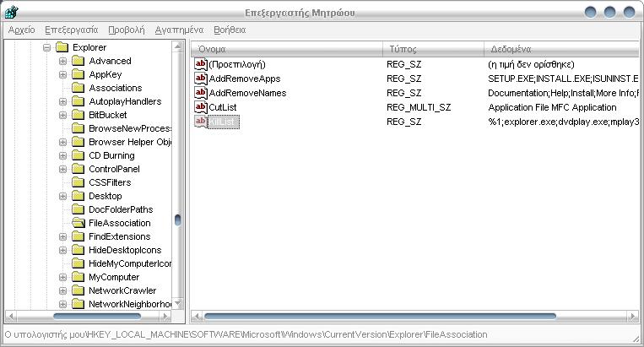This screenshot has width=644, height=347.
Task: Click the open FileAssociation folder icon
Action: click(x=78, y=223)
